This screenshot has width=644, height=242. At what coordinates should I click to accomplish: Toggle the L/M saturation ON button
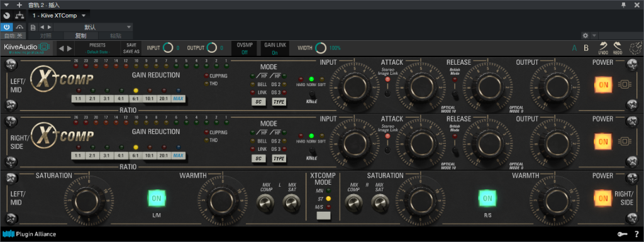[156, 198]
